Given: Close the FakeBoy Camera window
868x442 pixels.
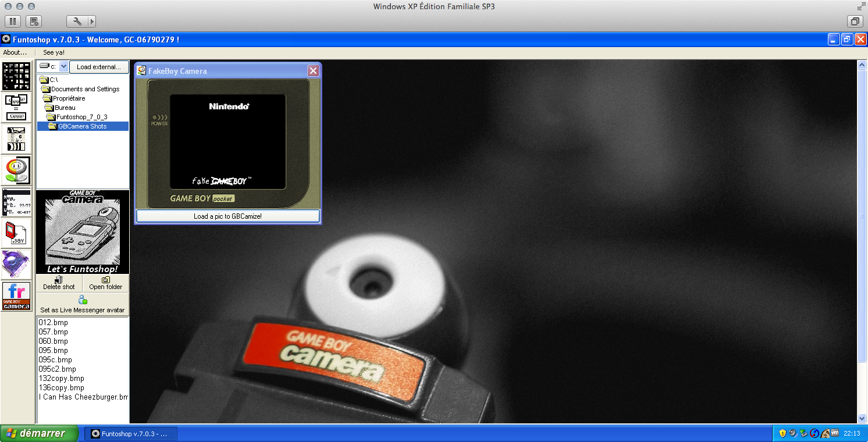Looking at the screenshot, I should (313, 71).
